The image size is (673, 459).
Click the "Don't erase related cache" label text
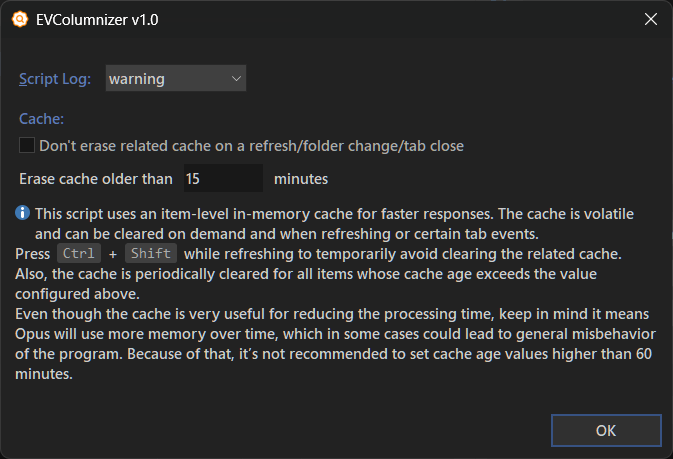[x=251, y=146]
